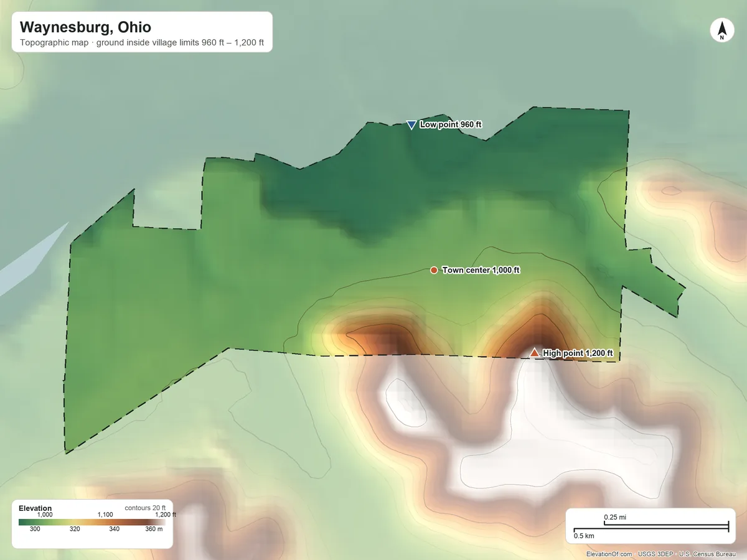Click the orange high point triangle marker
The image size is (747, 560).
[x=534, y=353]
